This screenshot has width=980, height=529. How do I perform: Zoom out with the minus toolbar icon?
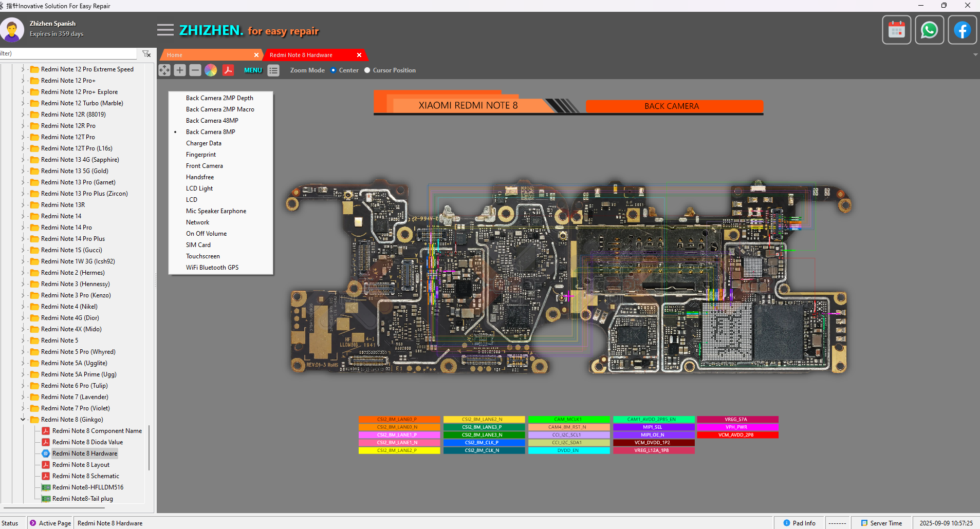195,70
